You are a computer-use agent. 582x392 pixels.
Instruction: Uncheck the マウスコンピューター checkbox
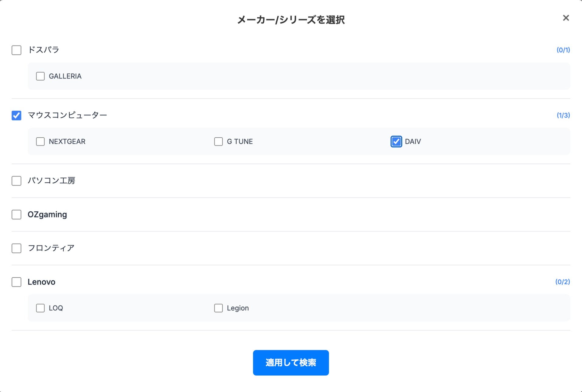point(16,115)
